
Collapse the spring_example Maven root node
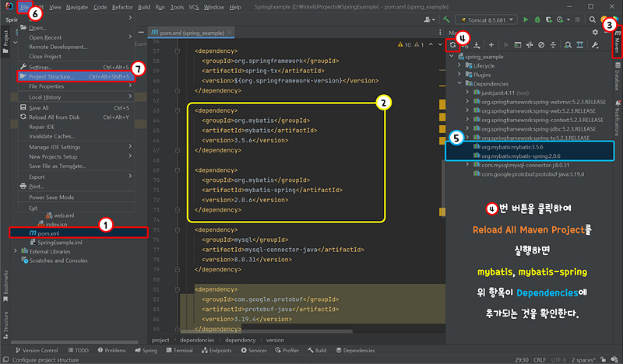point(452,56)
